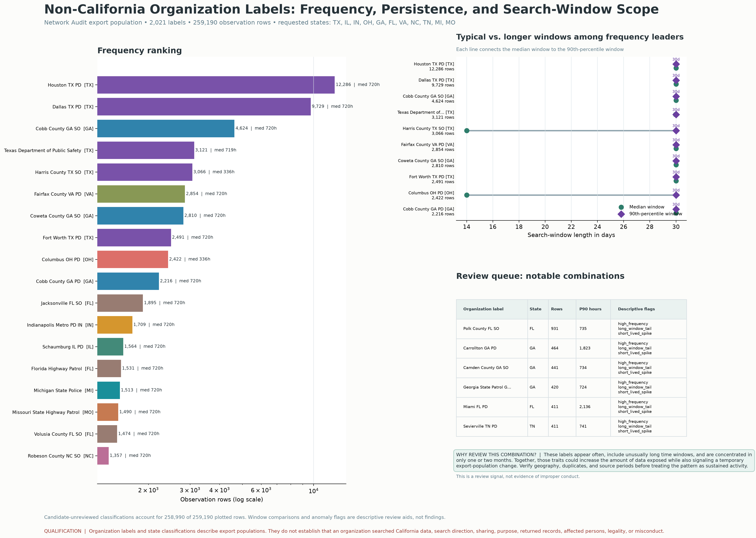This screenshot has height=538, width=756.
Task: Click the Jacksonville FL SO bar
Action: (120, 303)
